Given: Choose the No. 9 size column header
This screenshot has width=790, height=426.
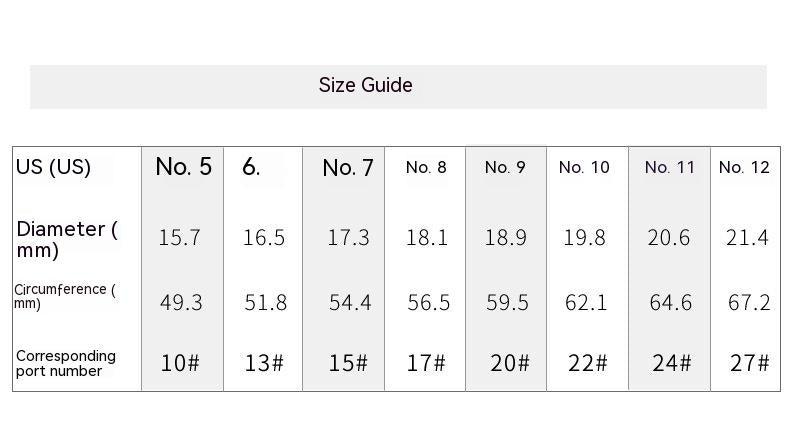Looking at the screenshot, I should coord(505,168).
